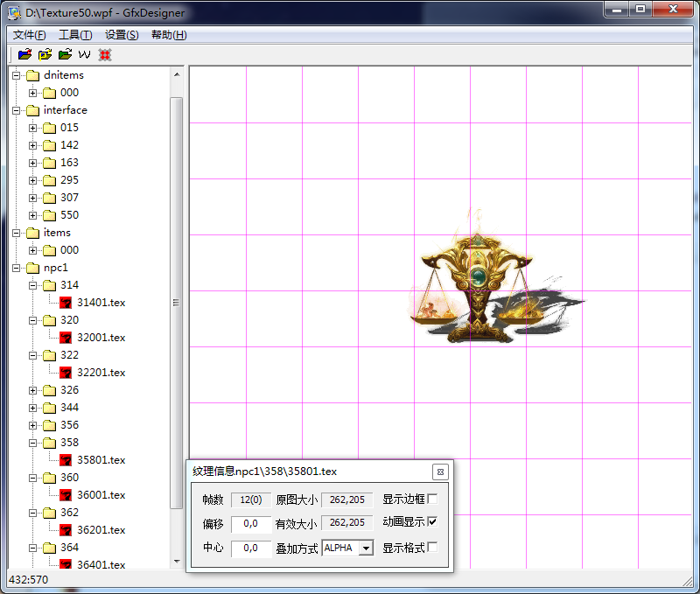700x594 pixels.
Task: Open the 工具(T) menu
Action: coord(75,35)
